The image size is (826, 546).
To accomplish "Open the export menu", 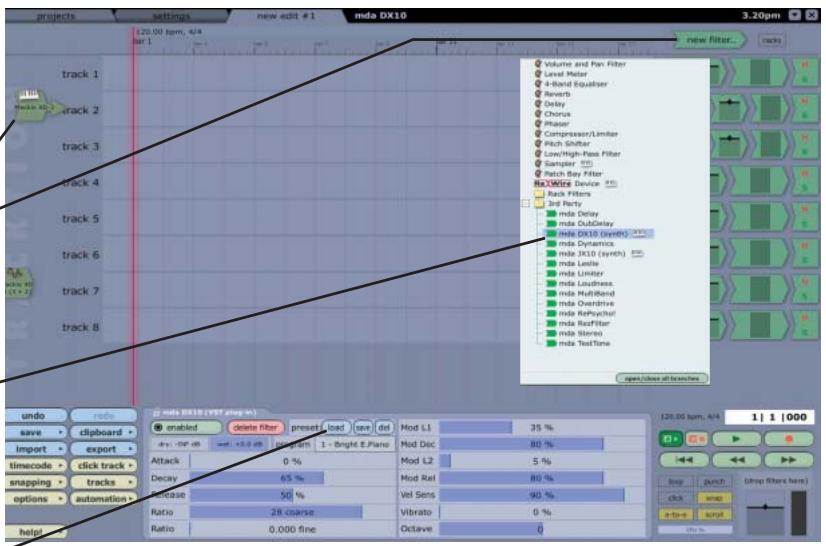I will click(x=104, y=449).
